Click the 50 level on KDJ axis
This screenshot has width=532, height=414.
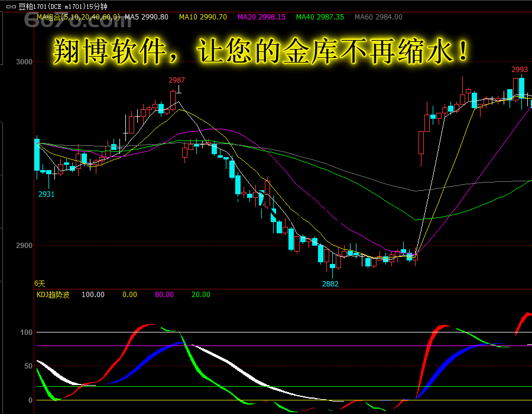28,366
